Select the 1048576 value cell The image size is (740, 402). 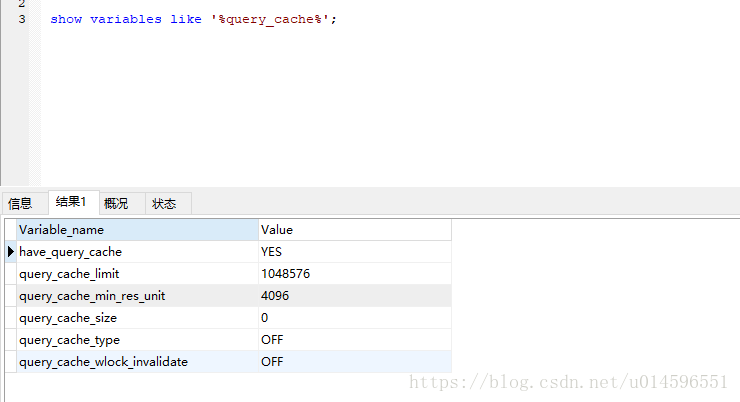click(355, 274)
